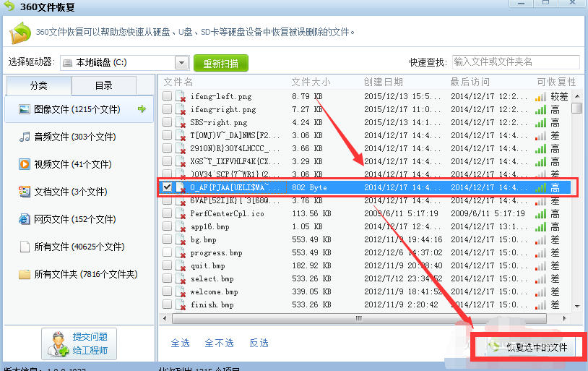Click the yellow recovery folder banner icon
The width and height of the screenshot is (588, 371).
point(20,33)
